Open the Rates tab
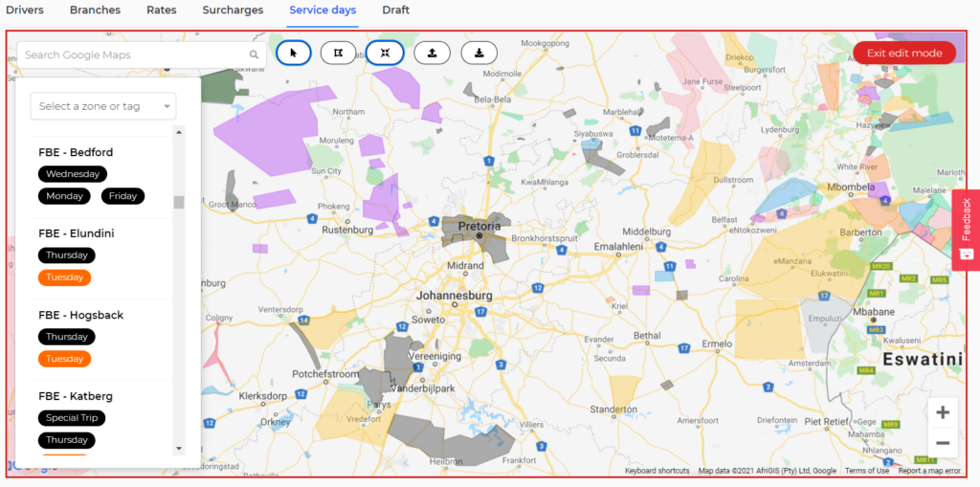The image size is (980, 487). 161,10
